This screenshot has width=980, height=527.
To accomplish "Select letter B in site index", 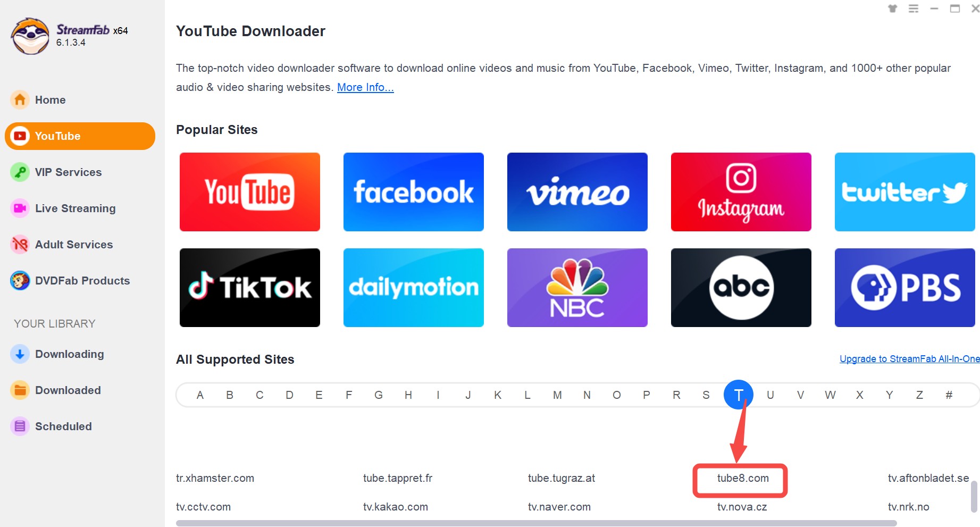I will 230,395.
